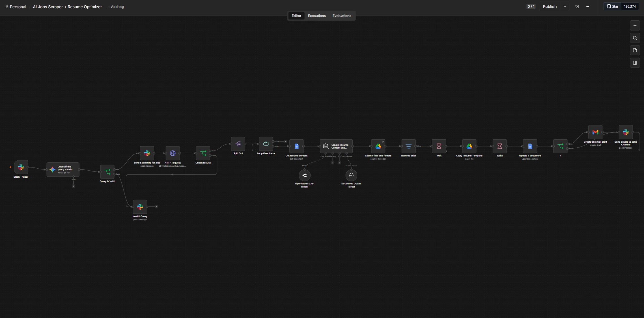Click the Update a document node

click(530, 146)
